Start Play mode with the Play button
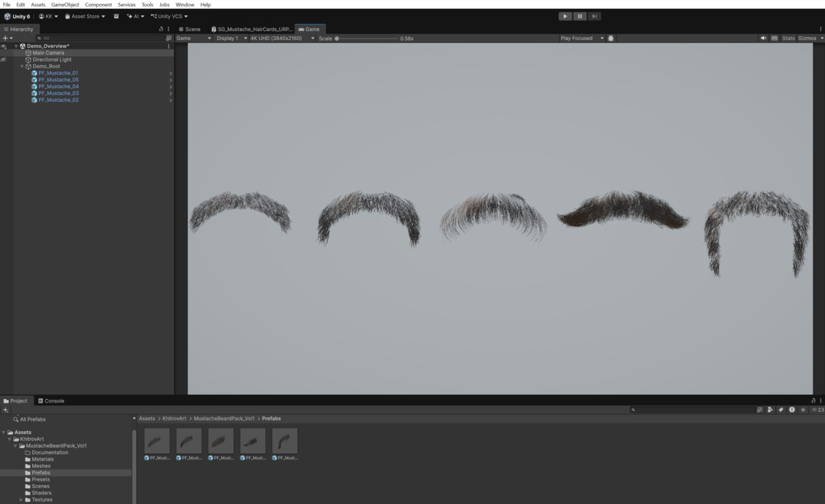 (x=565, y=16)
